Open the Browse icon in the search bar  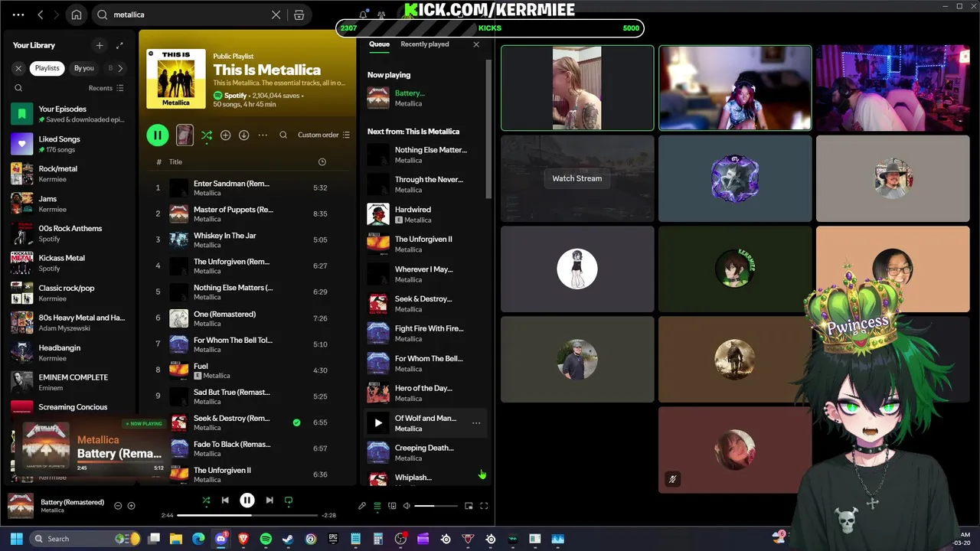point(299,15)
